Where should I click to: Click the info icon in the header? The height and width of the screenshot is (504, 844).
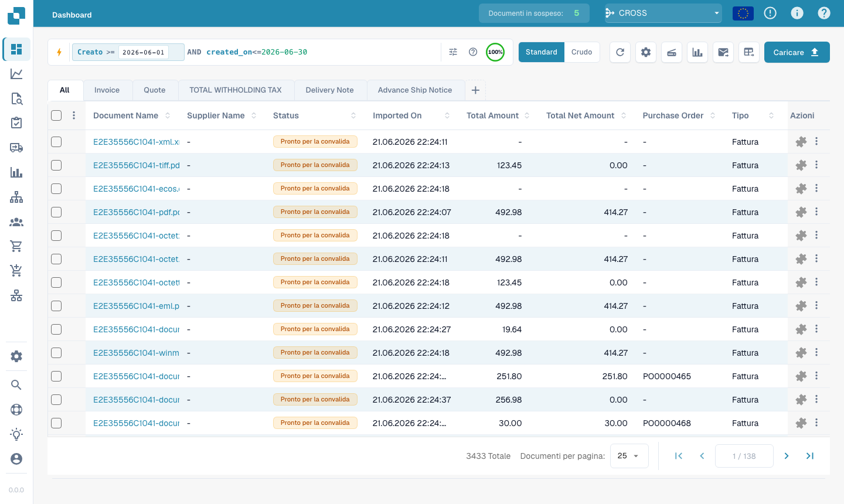797,13
